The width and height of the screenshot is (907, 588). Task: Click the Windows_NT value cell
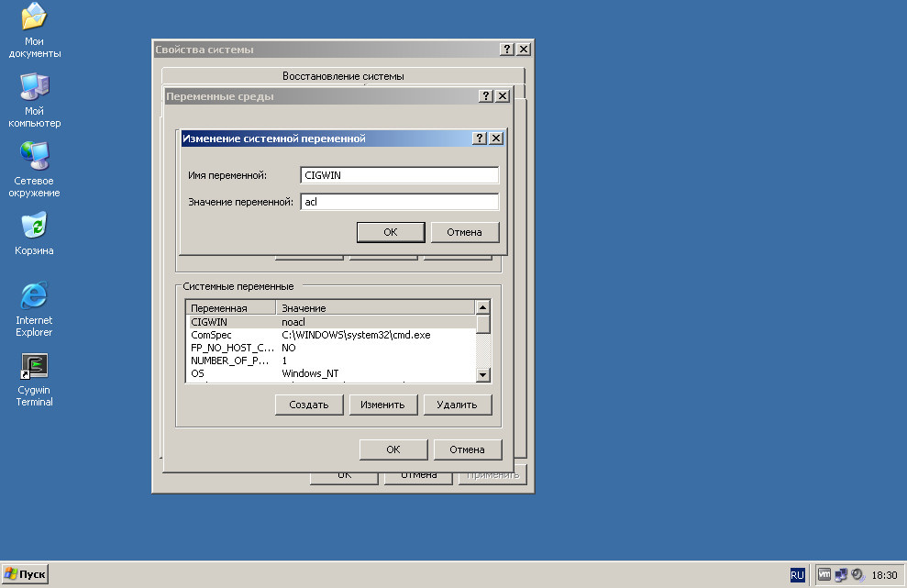[x=310, y=373]
